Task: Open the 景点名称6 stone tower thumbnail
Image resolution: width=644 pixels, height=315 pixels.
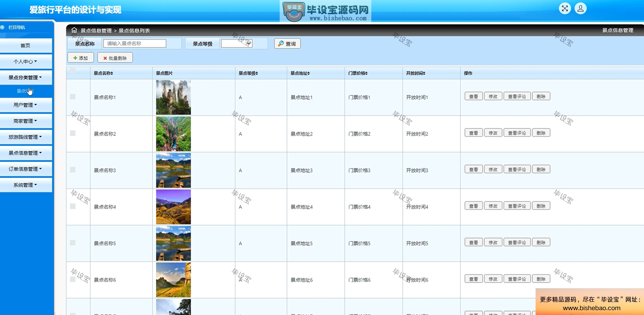Action: [173, 280]
